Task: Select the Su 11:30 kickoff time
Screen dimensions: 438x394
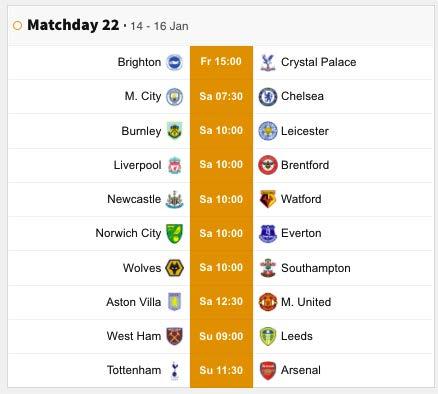Action: click(x=221, y=370)
